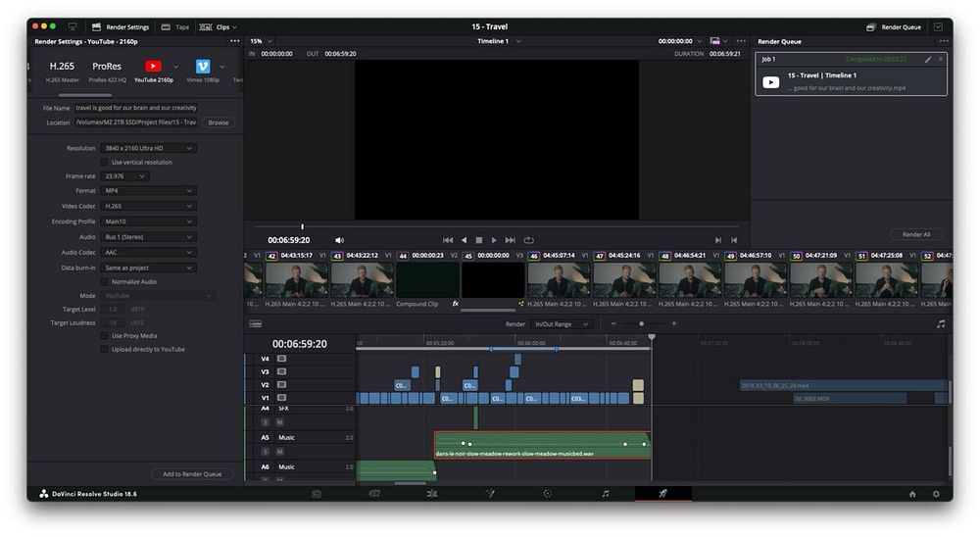Click the loop playback icon
This screenshot has width=980, height=537.
[528, 240]
